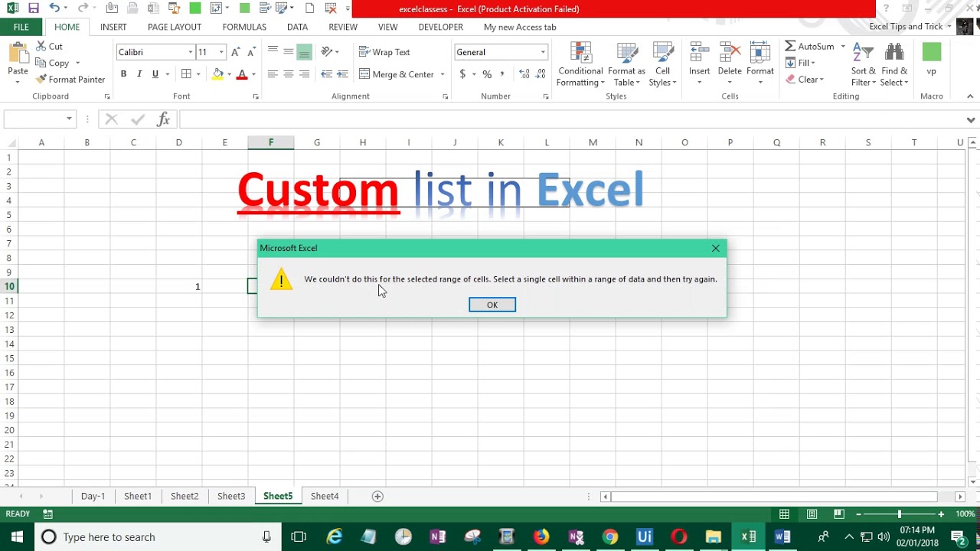
Task: Toggle Bold formatting
Action: click(x=123, y=74)
